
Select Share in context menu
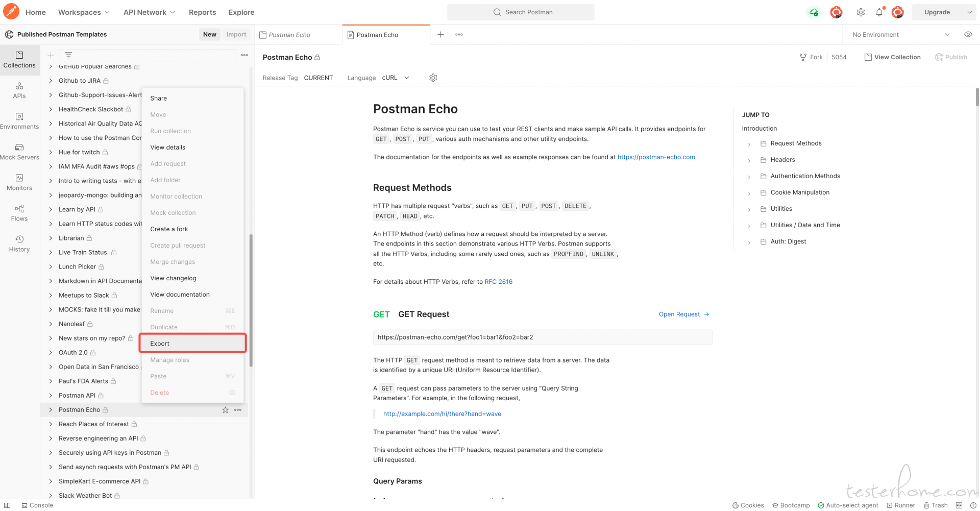point(193,99)
